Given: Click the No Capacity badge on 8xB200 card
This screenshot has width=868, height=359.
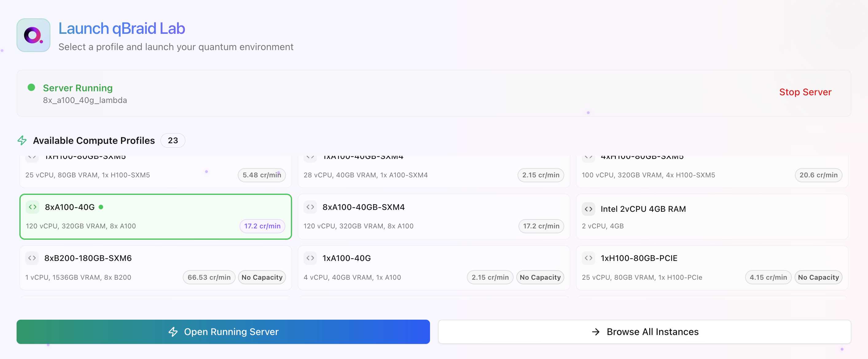Looking at the screenshot, I should [262, 278].
